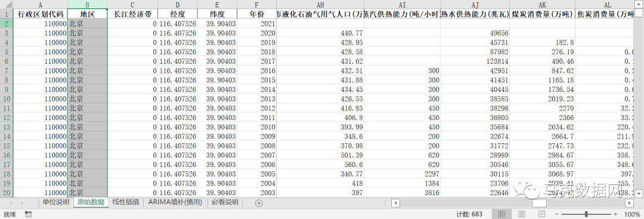Select the year cell 2012
The width and height of the screenshot is (644, 219).
pos(256,108)
